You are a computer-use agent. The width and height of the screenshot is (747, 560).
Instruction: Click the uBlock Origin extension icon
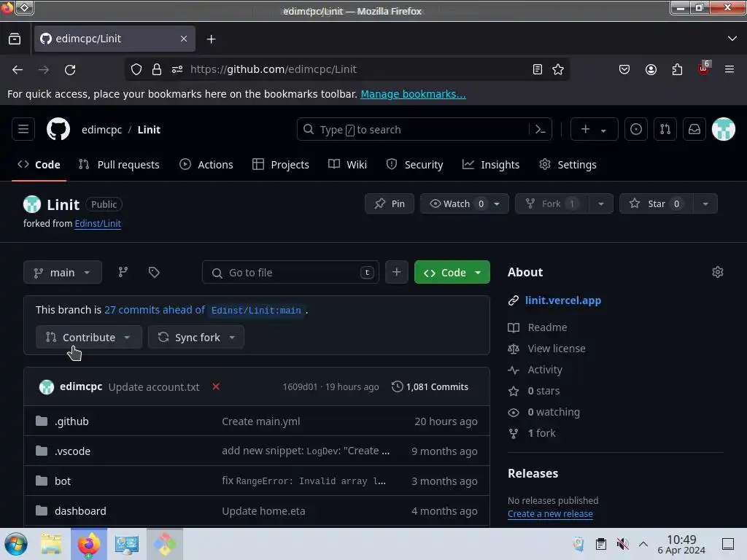[x=704, y=69]
